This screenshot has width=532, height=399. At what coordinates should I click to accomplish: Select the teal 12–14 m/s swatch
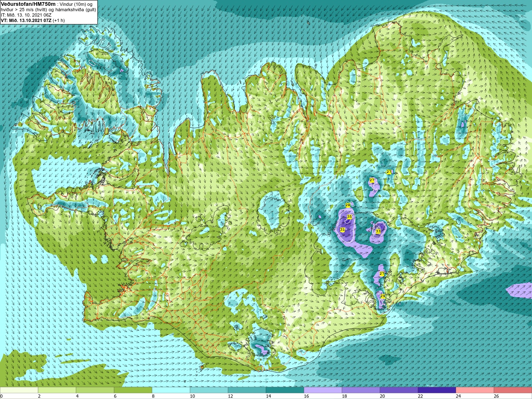(247, 390)
